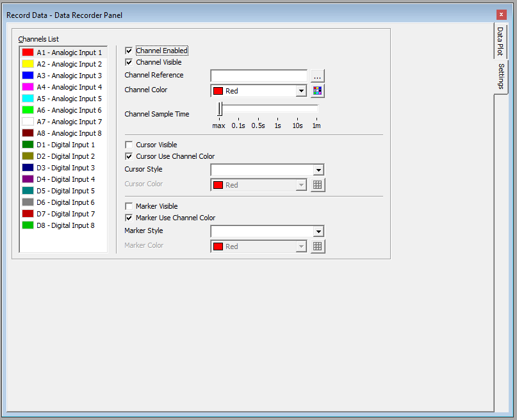517x420 pixels.
Task: Enable the Cursor Visible checkbox
Action: [129, 145]
